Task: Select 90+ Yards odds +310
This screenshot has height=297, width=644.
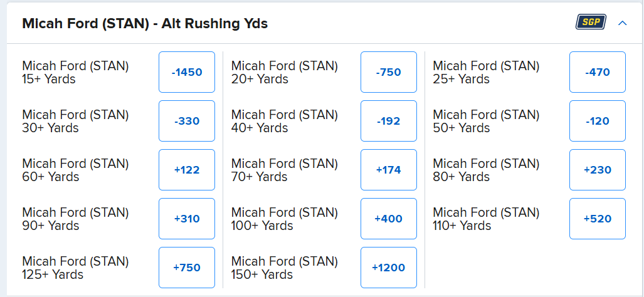Action: pos(187,219)
